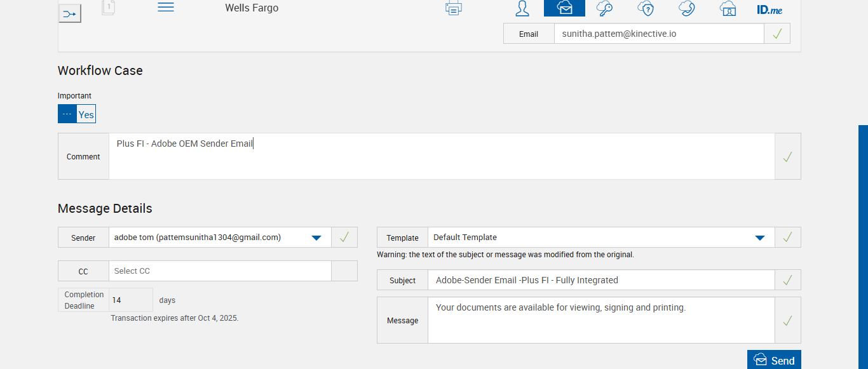The image size is (868, 369).
Task: Open the Sender dropdown
Action: coord(316,238)
